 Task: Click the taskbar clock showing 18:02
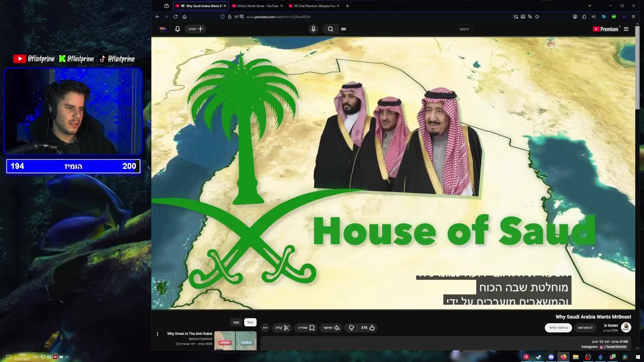tap(23, 357)
